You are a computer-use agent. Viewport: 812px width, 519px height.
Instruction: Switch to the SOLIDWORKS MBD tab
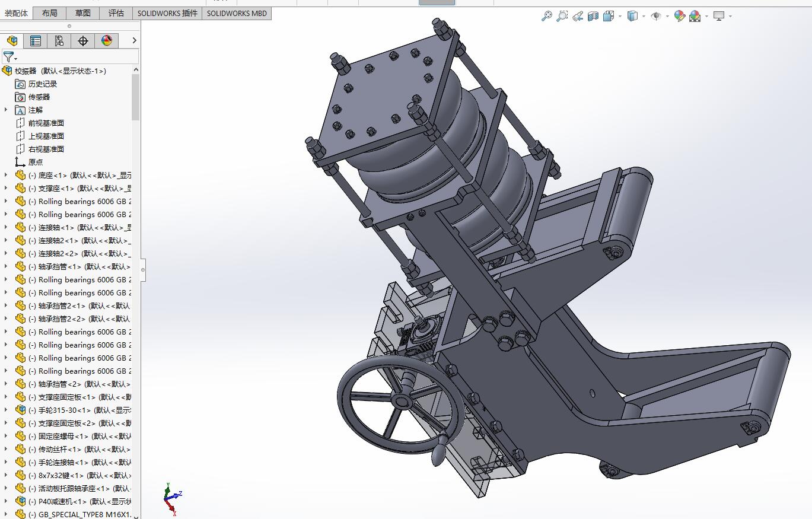(x=237, y=13)
